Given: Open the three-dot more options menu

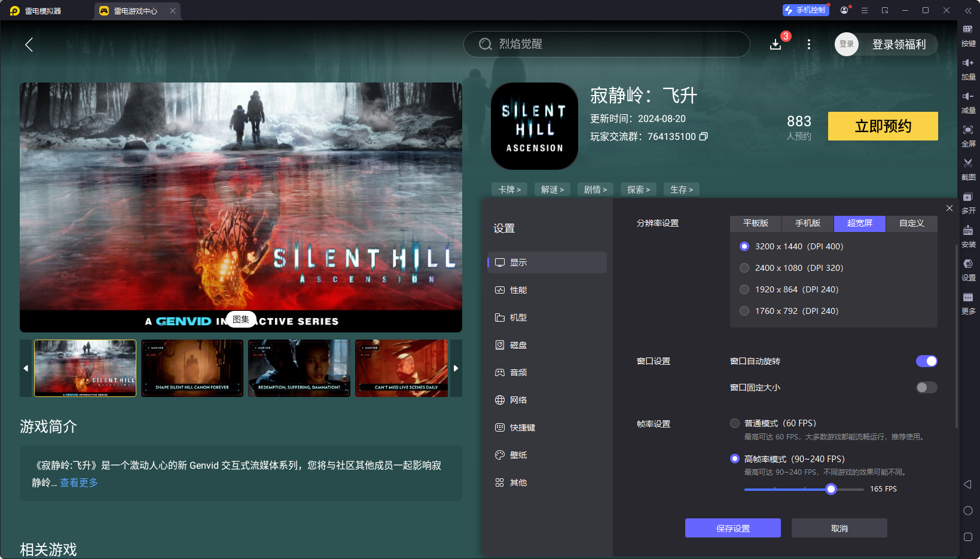Looking at the screenshot, I should 809,44.
